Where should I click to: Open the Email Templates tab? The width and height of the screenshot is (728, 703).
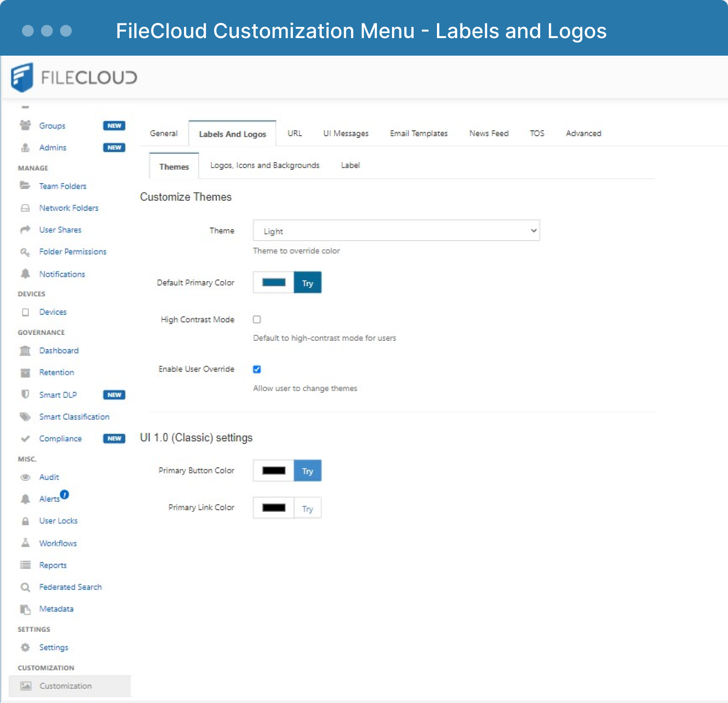[x=418, y=133]
